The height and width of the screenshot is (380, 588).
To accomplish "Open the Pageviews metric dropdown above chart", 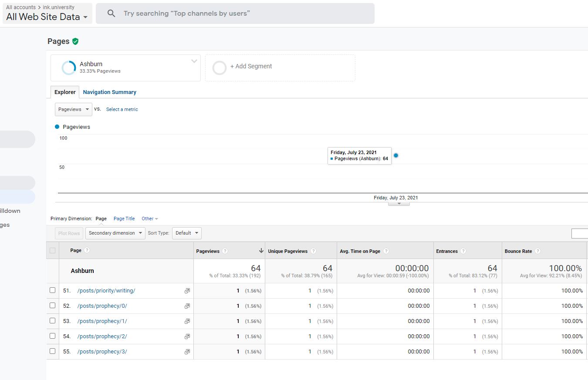I will click(x=73, y=109).
